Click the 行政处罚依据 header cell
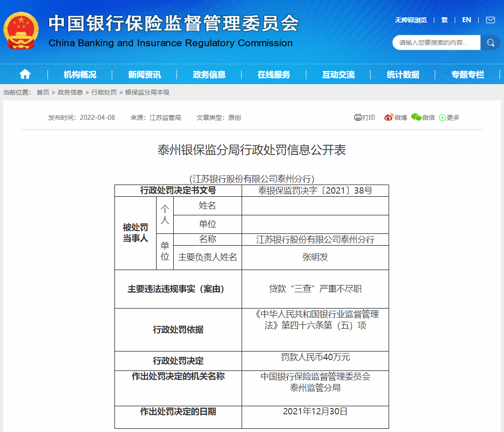The height and width of the screenshot is (432, 504). pyautogui.click(x=178, y=330)
